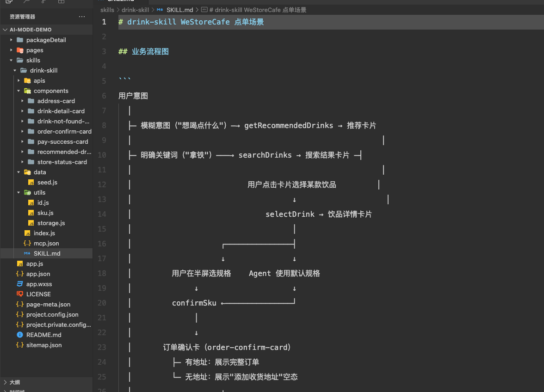Open the project.private.config file

click(59, 325)
